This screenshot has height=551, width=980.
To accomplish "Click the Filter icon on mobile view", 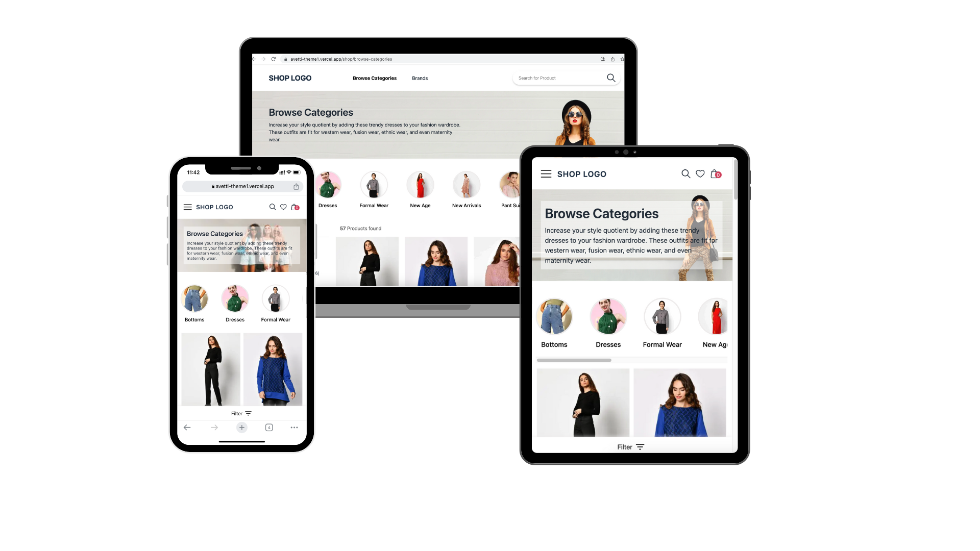I will point(248,414).
